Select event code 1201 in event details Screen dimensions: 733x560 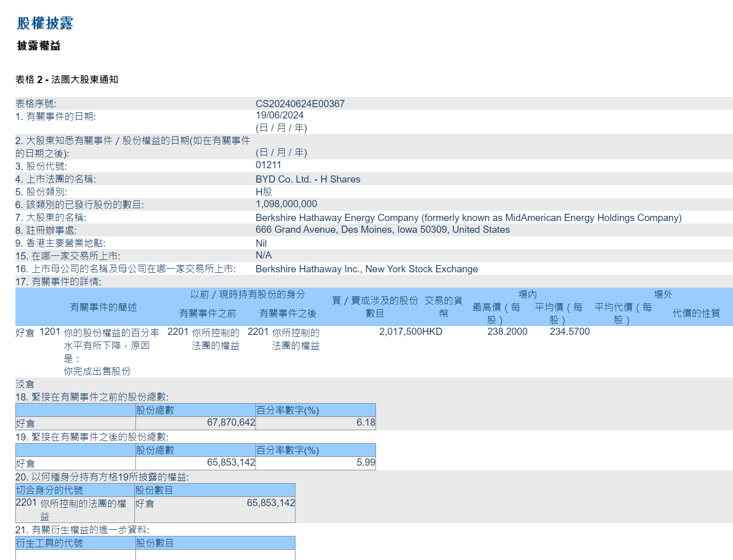pos(50,332)
